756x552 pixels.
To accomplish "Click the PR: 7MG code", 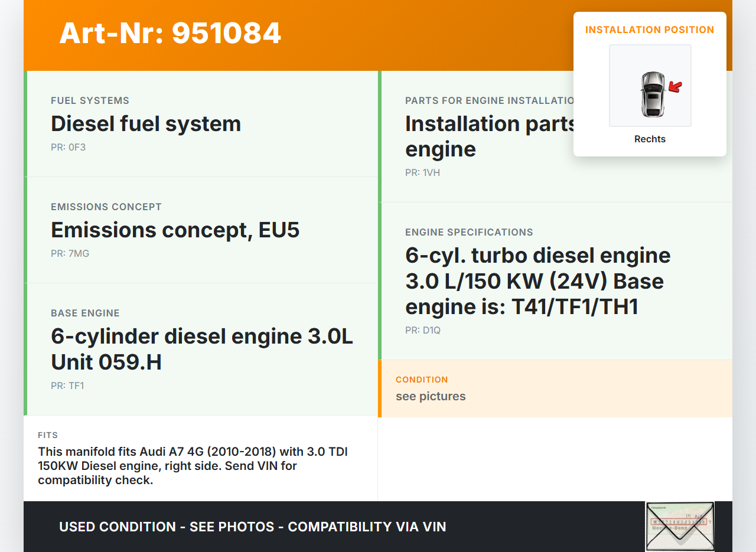I will [x=70, y=253].
